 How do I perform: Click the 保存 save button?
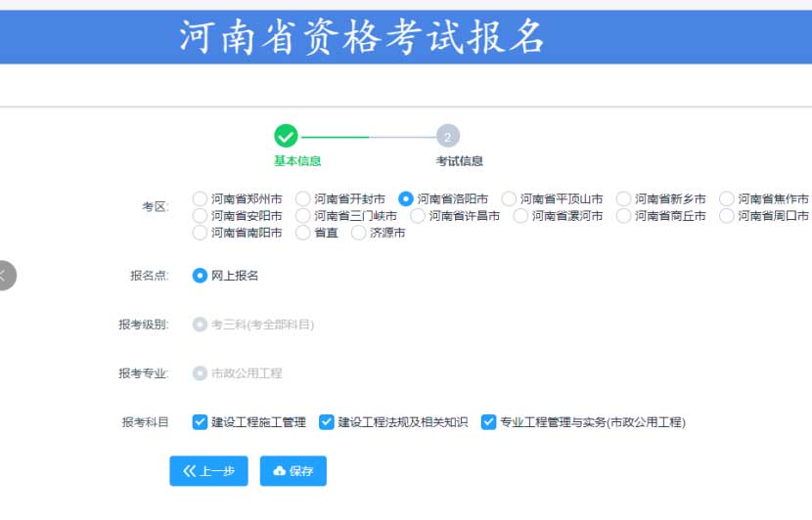(293, 470)
